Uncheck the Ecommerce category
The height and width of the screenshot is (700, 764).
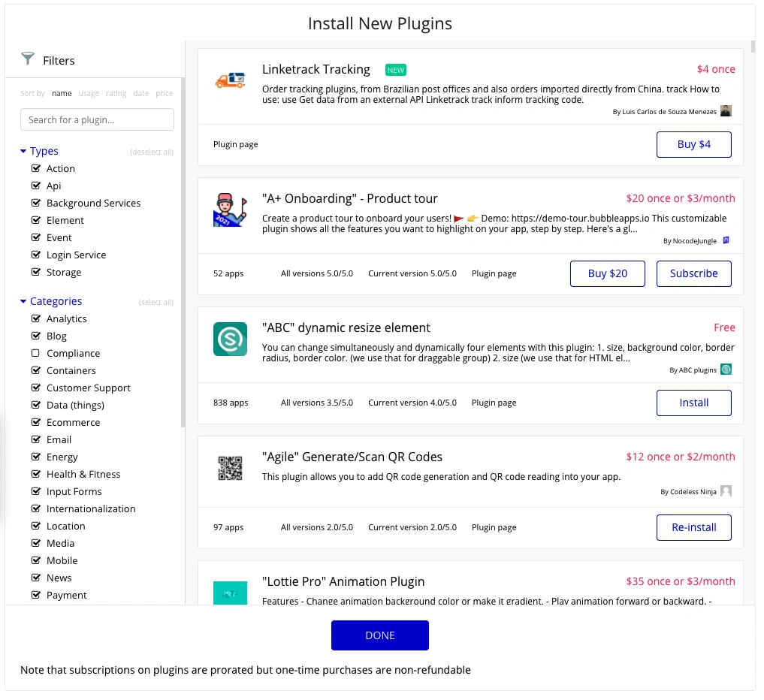(35, 422)
